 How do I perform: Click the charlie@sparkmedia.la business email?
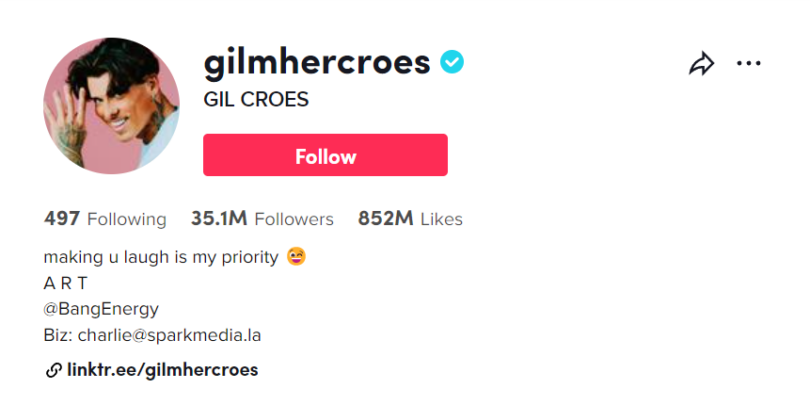click(x=169, y=335)
